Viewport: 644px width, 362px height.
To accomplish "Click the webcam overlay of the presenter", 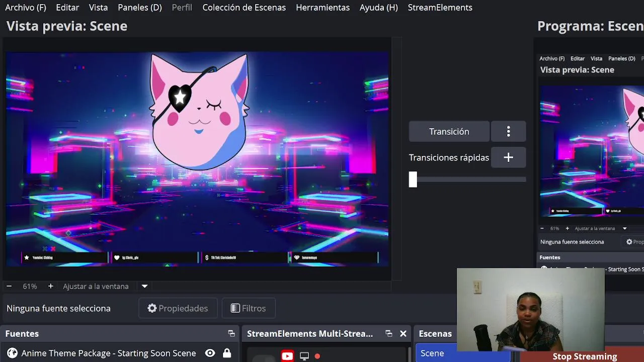I will click(531, 309).
